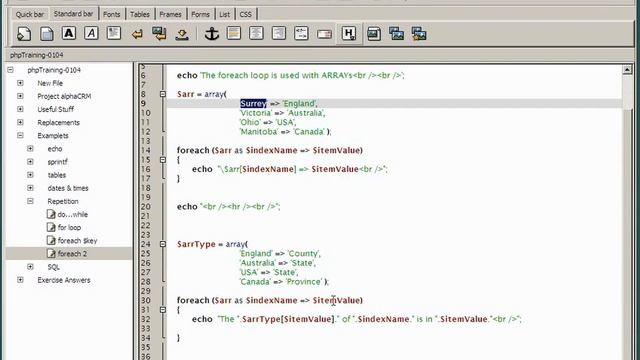Fold the foreach block at line 31
Viewport: 640px width, 360px height.
163,310
